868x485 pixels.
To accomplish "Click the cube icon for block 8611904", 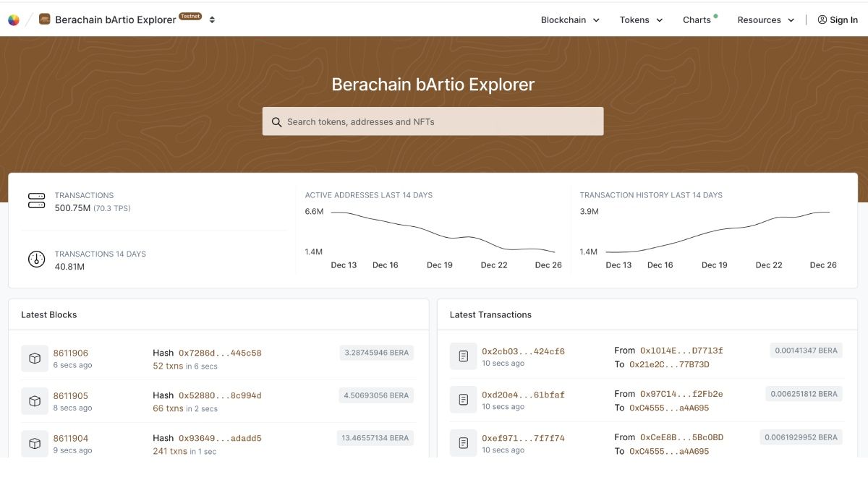I will tap(35, 444).
